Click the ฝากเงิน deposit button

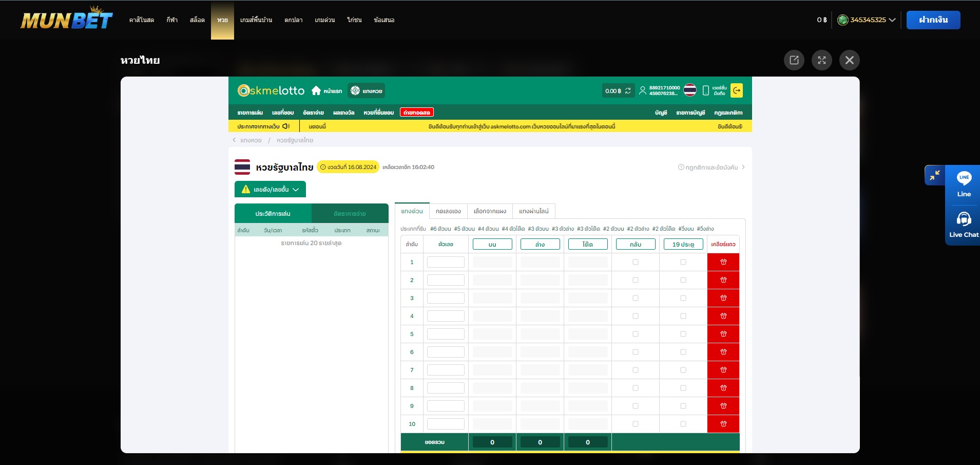click(x=933, y=20)
